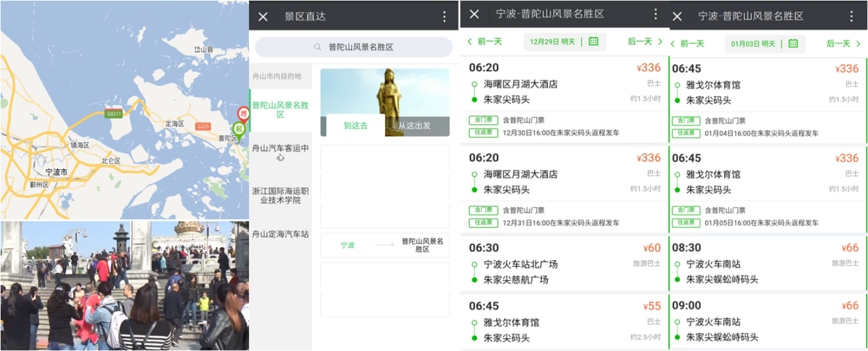Open three-dot menu above 12月29日 schedule
Viewport: 868px width, 351px height.
tap(656, 14)
